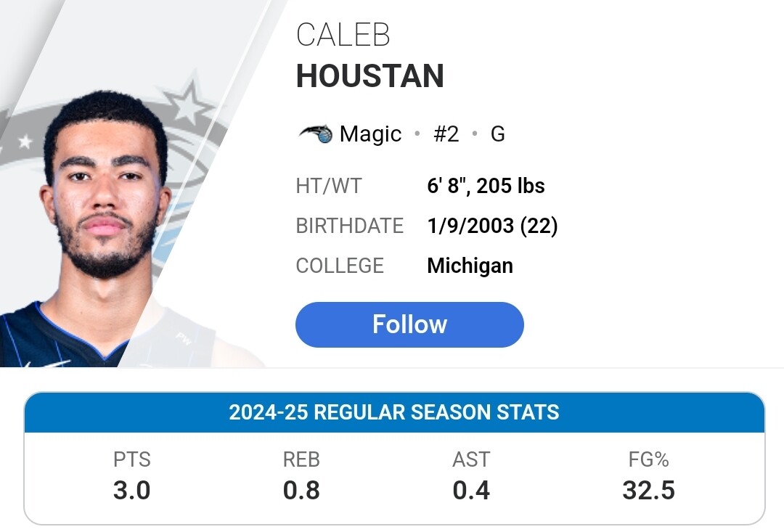Click the PTS column label
784x532 pixels.
click(132, 459)
